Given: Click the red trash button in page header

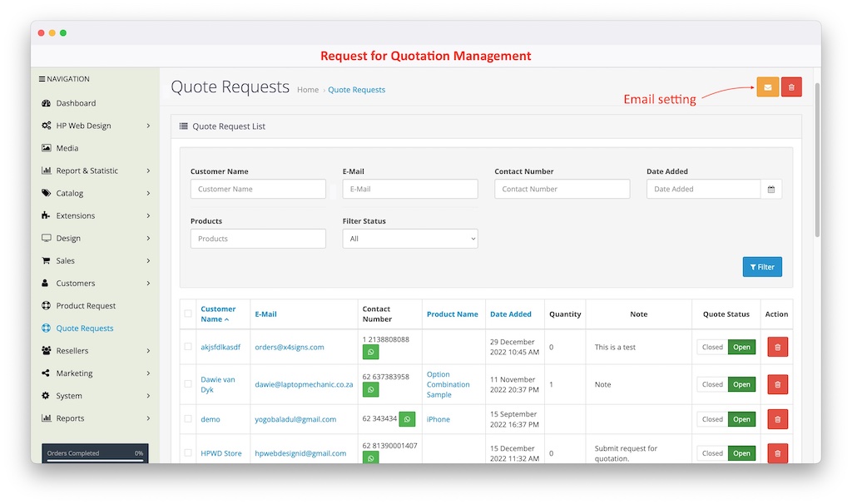Looking at the screenshot, I should [791, 86].
